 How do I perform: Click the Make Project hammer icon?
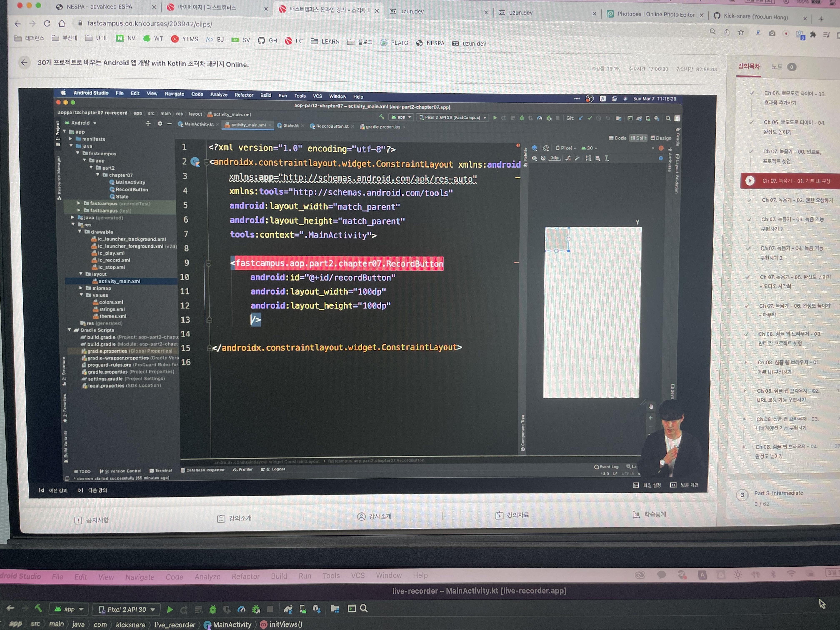[38, 609]
